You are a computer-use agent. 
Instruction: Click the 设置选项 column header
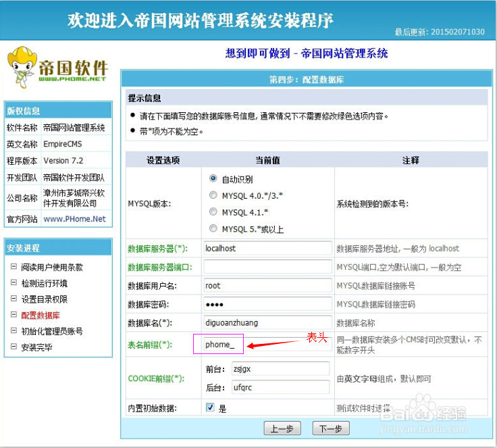(163, 160)
